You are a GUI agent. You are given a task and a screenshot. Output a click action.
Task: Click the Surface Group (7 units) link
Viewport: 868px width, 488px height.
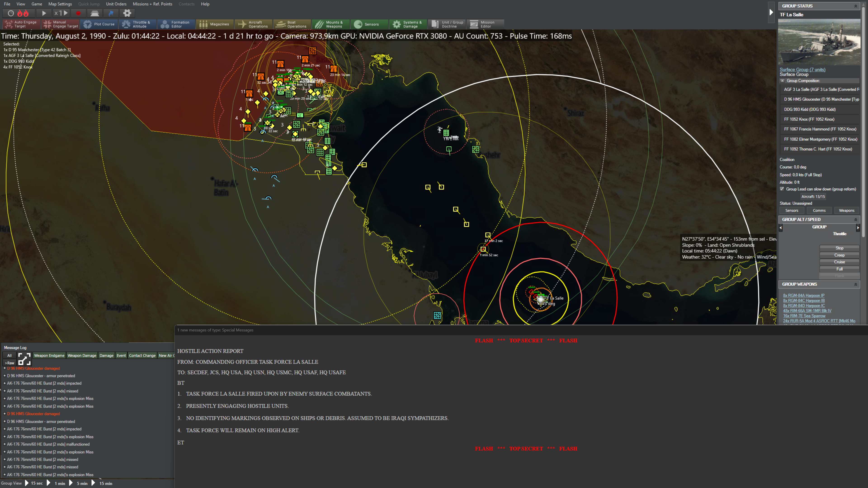(802, 69)
